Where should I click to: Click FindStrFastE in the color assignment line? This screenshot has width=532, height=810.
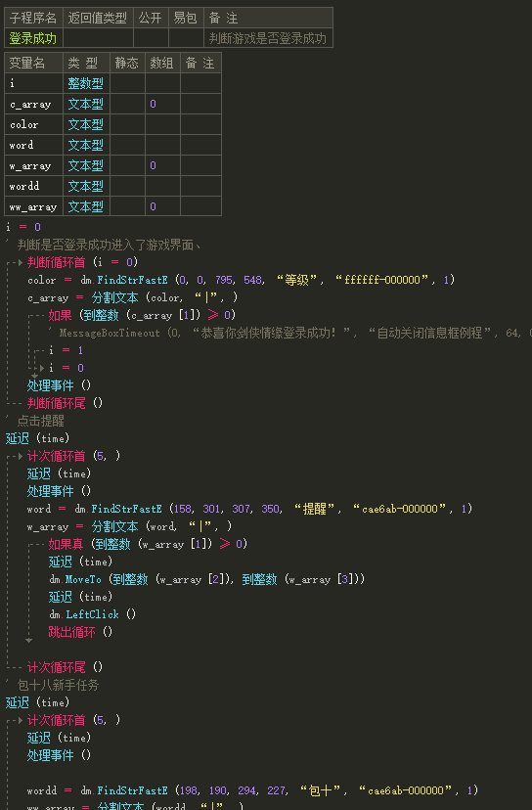pyautogui.click(x=132, y=280)
